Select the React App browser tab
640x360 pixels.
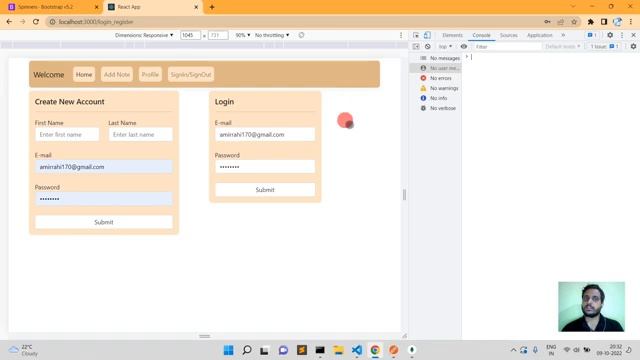pyautogui.click(x=152, y=7)
